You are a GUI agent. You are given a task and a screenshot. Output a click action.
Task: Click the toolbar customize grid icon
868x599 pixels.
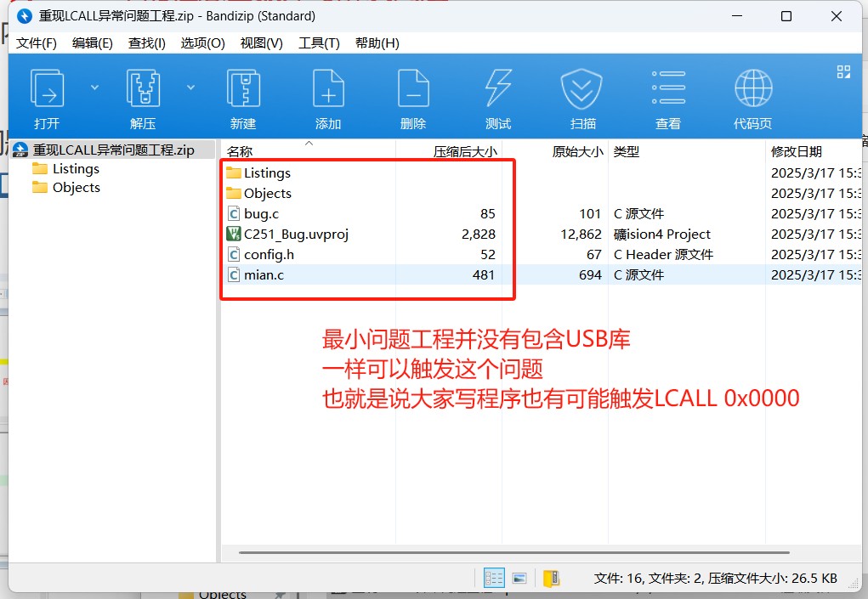click(x=843, y=72)
